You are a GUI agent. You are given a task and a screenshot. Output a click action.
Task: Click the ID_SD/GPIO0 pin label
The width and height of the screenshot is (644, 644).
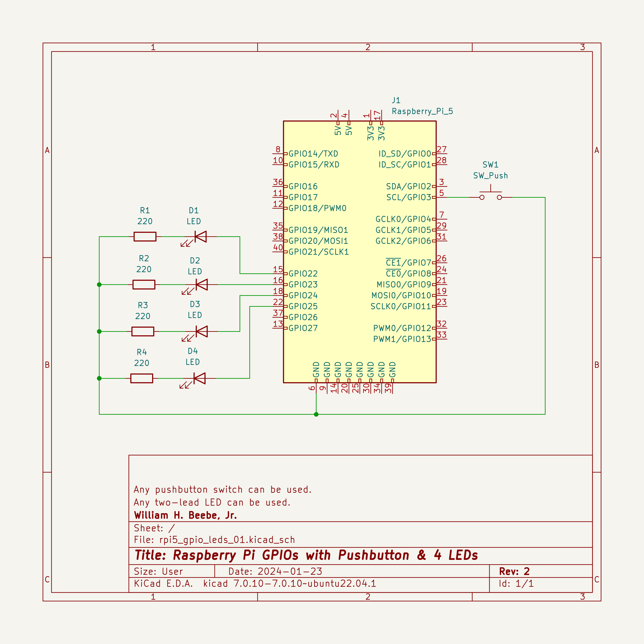click(x=405, y=154)
